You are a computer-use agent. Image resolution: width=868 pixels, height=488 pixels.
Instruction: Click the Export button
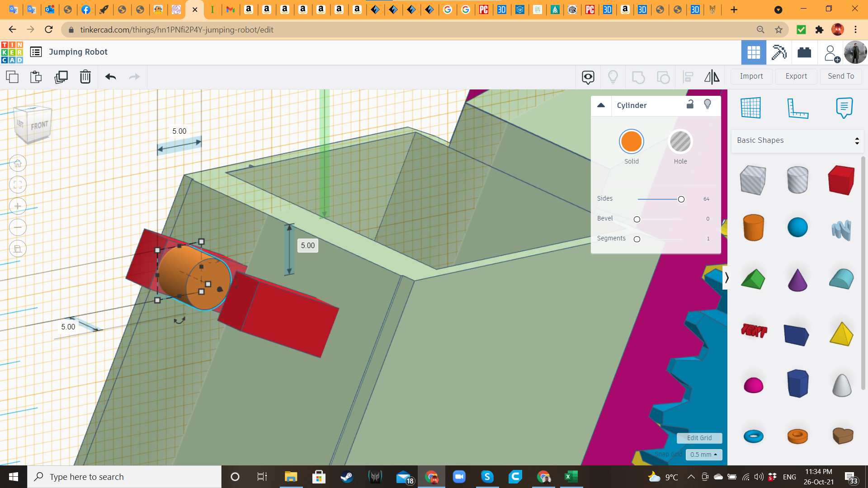click(x=796, y=76)
